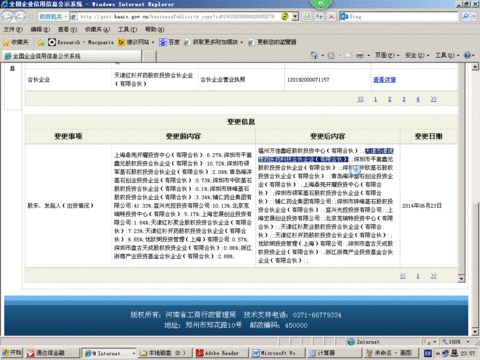Screen dimensions: 480x360
Task: Open the 建议网站 favorites item
Action: 136,42
